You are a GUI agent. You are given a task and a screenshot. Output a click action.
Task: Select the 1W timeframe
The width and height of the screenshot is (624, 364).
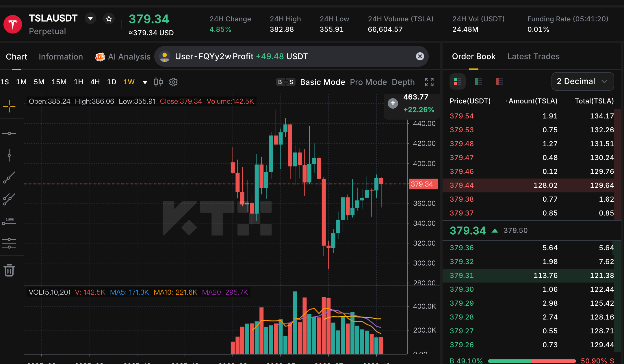point(129,82)
